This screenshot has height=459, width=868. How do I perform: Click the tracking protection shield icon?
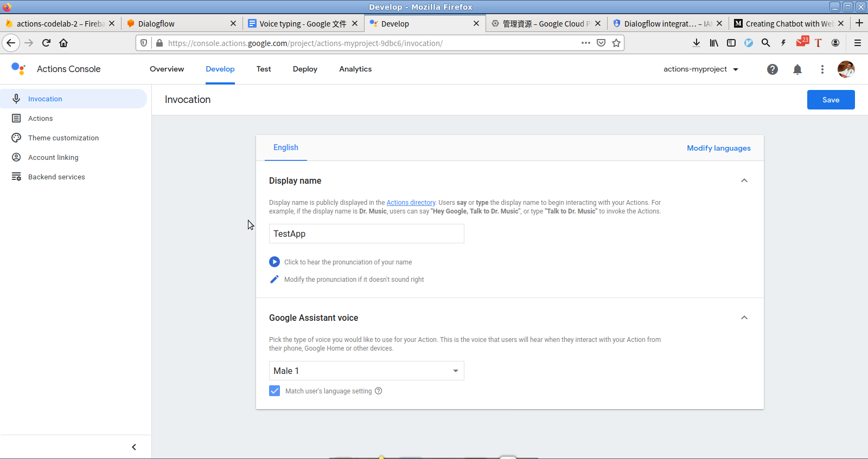coord(144,43)
